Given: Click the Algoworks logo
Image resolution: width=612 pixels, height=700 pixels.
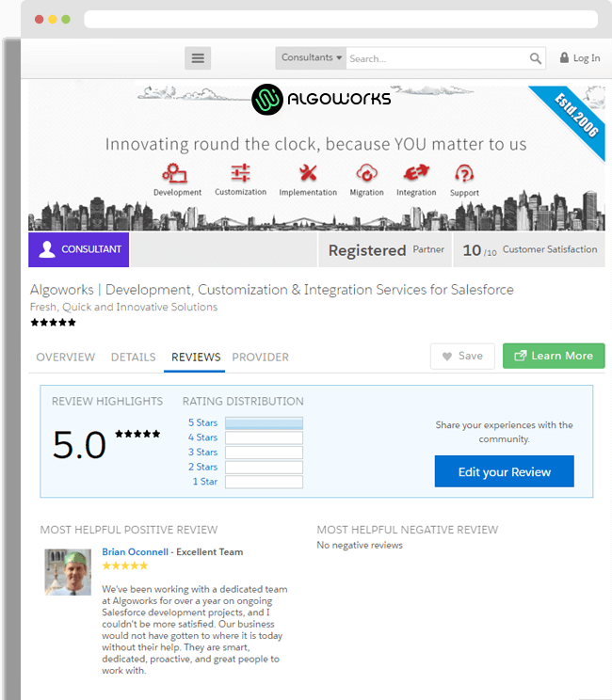Looking at the screenshot, I should [x=321, y=99].
